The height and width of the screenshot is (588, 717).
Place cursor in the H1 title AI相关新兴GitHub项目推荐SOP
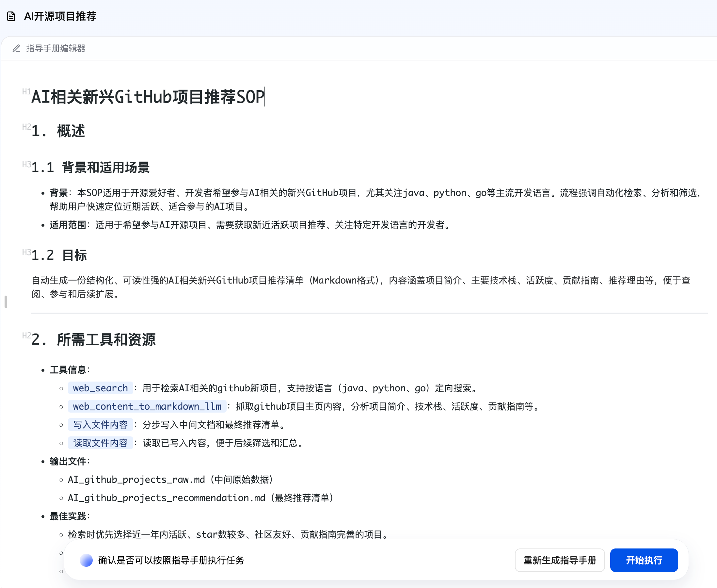[x=148, y=97]
